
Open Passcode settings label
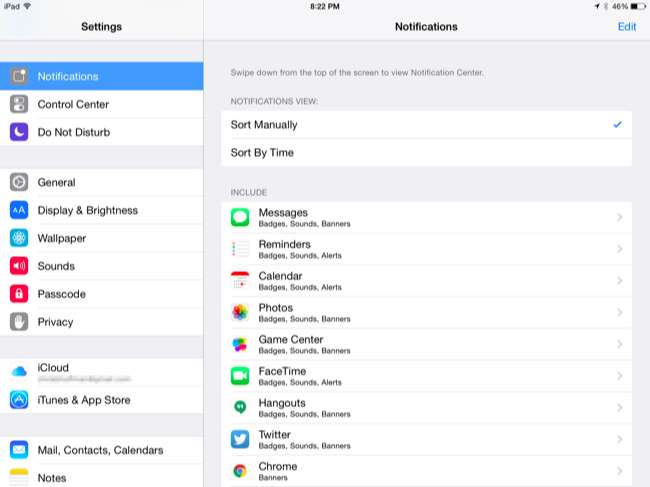[62, 294]
